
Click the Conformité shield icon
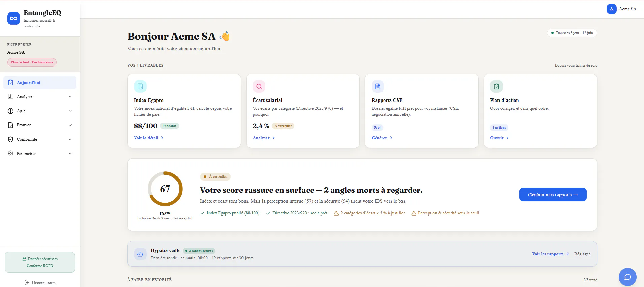click(10, 139)
